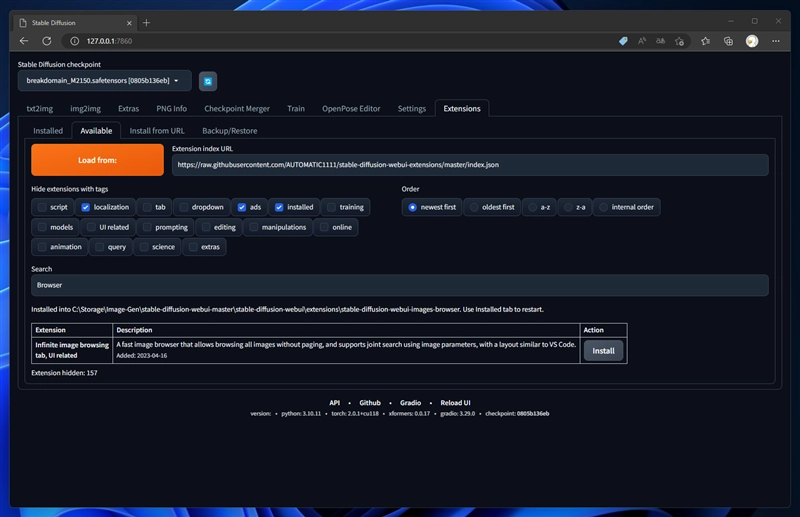
Task: Switch to the img2img tab
Action: [85, 109]
